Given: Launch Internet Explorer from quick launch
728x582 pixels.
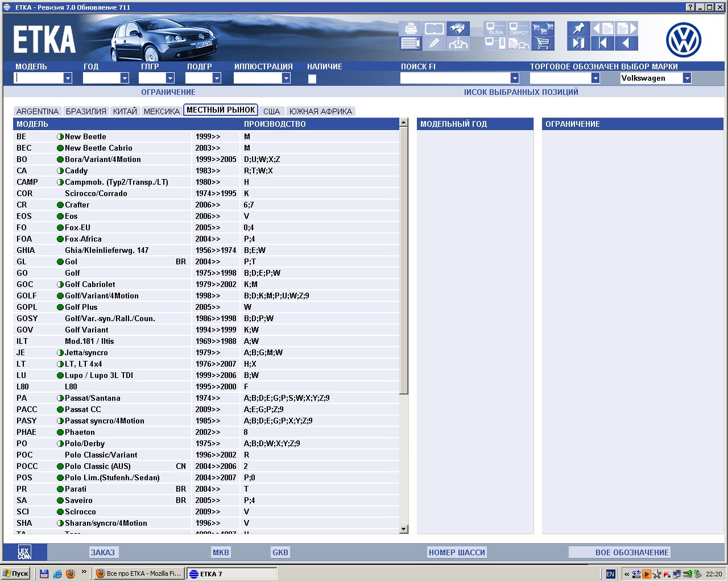Looking at the screenshot, I should coord(57,574).
